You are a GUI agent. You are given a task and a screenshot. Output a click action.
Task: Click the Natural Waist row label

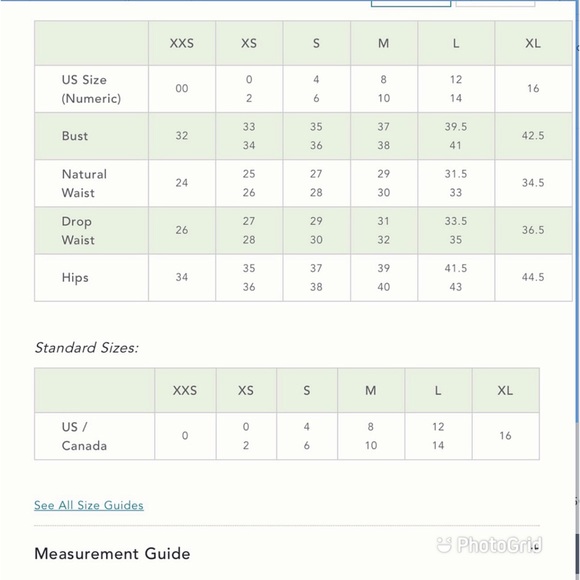pyautogui.click(x=84, y=183)
